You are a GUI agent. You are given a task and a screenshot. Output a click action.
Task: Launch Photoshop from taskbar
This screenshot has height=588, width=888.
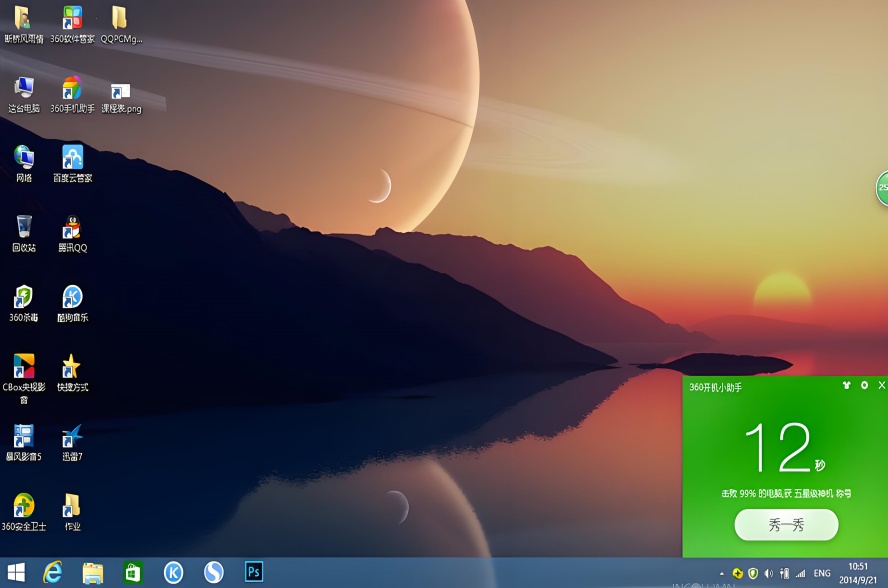point(254,572)
